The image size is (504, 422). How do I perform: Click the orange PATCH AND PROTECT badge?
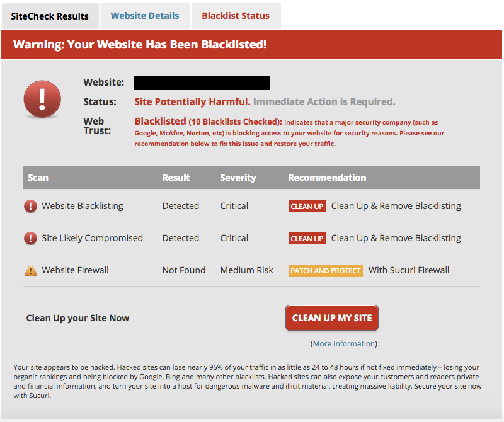325,270
